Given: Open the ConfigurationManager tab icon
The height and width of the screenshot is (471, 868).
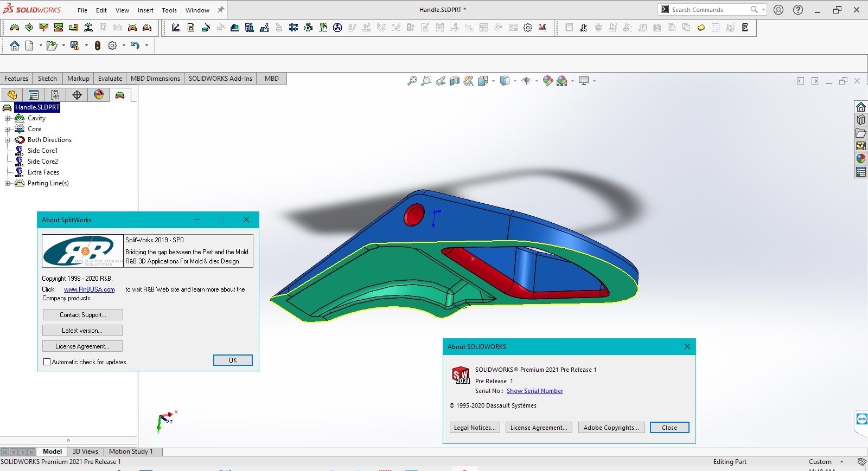Looking at the screenshot, I should click(55, 95).
